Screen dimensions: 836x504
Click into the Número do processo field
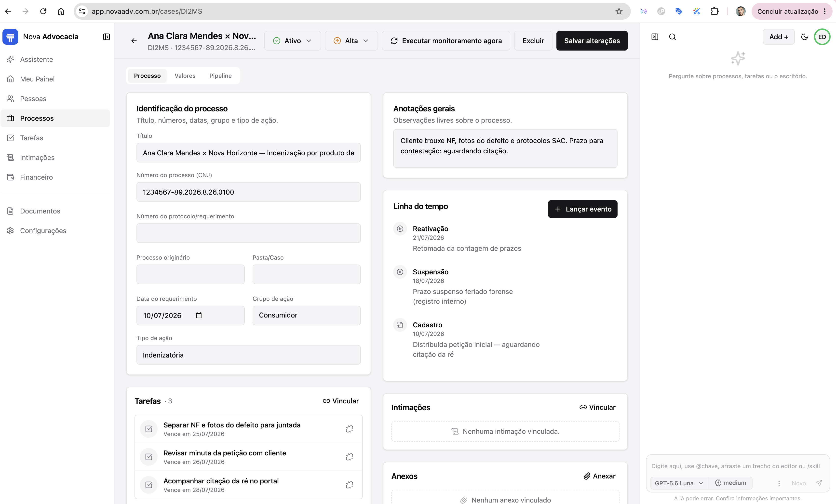click(x=248, y=192)
